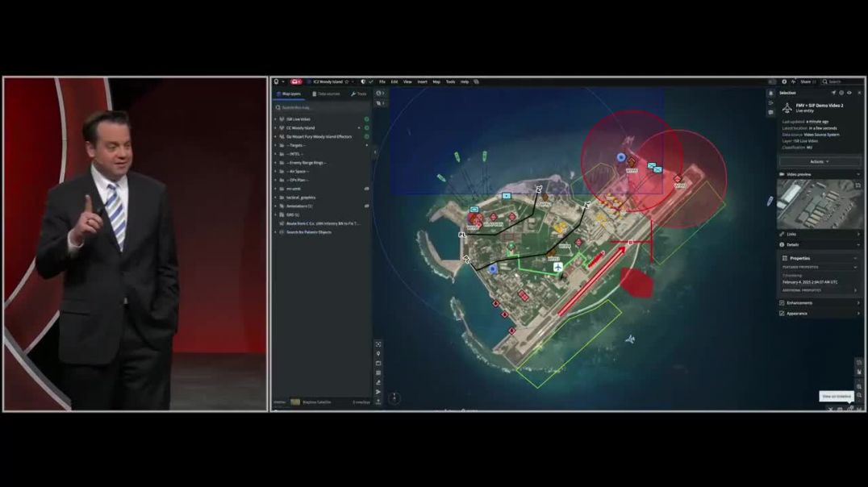Open the Insert menu

(x=422, y=81)
